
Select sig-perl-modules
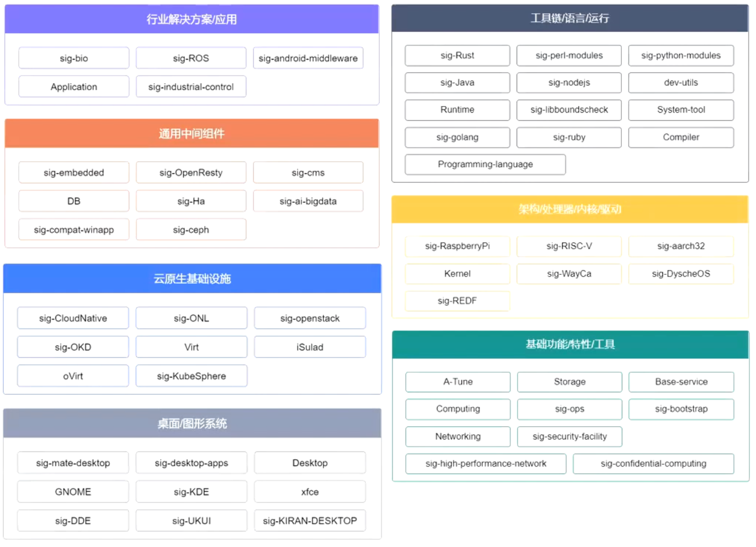pyautogui.click(x=569, y=55)
